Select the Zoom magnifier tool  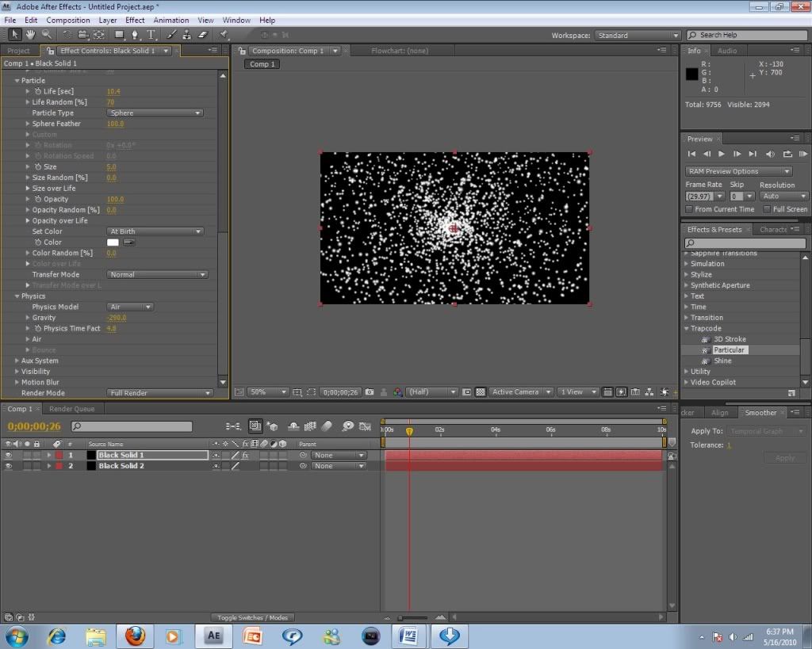(47, 35)
